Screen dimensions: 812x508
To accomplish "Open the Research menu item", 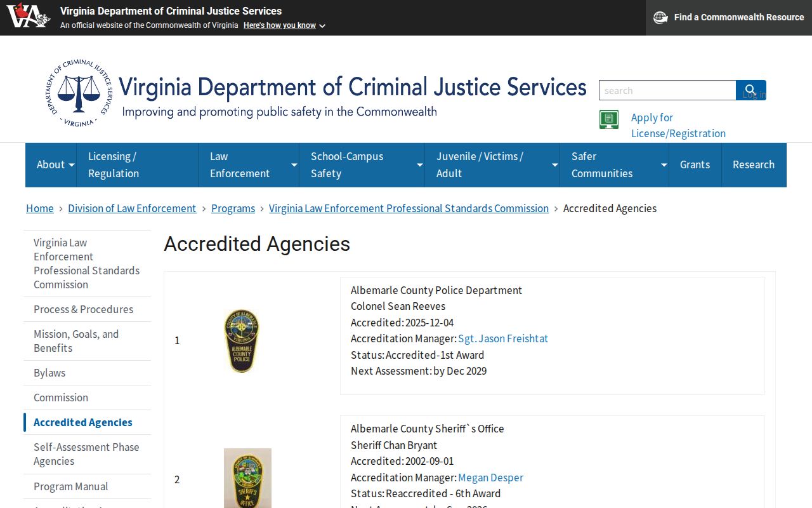I will [x=754, y=165].
